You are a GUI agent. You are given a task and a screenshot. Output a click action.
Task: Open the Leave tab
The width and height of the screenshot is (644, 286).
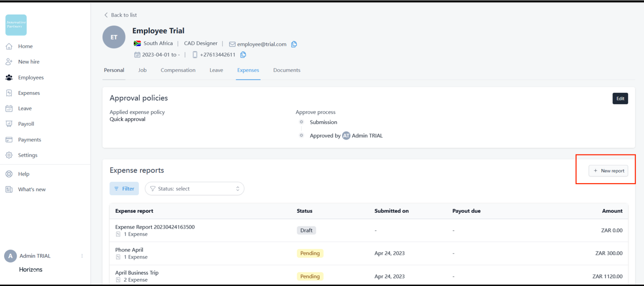click(x=216, y=70)
